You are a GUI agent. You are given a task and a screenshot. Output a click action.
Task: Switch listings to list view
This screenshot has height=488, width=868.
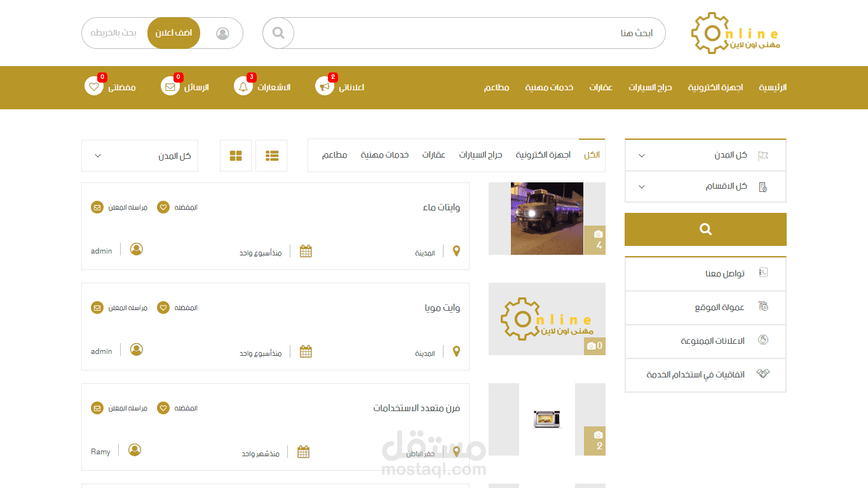pyautogui.click(x=271, y=155)
